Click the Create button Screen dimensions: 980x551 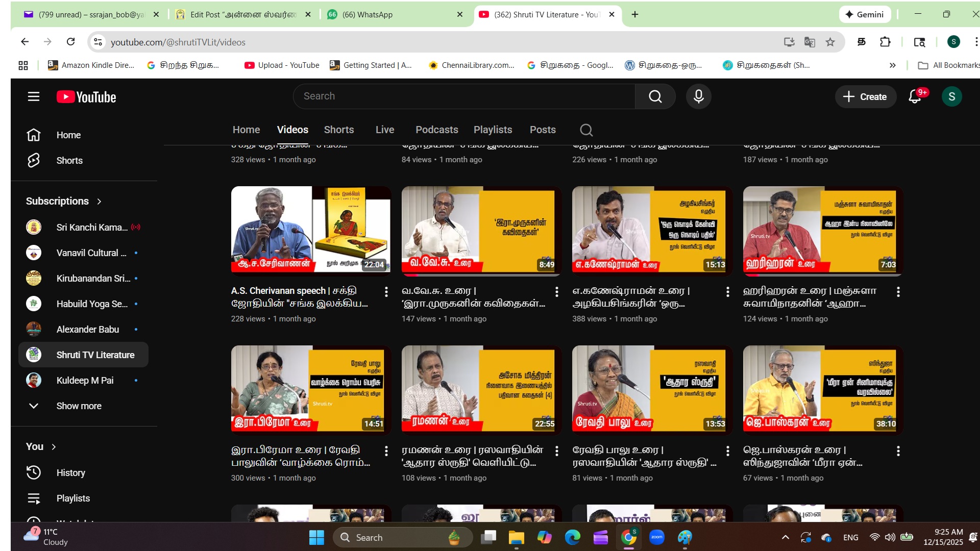click(865, 96)
